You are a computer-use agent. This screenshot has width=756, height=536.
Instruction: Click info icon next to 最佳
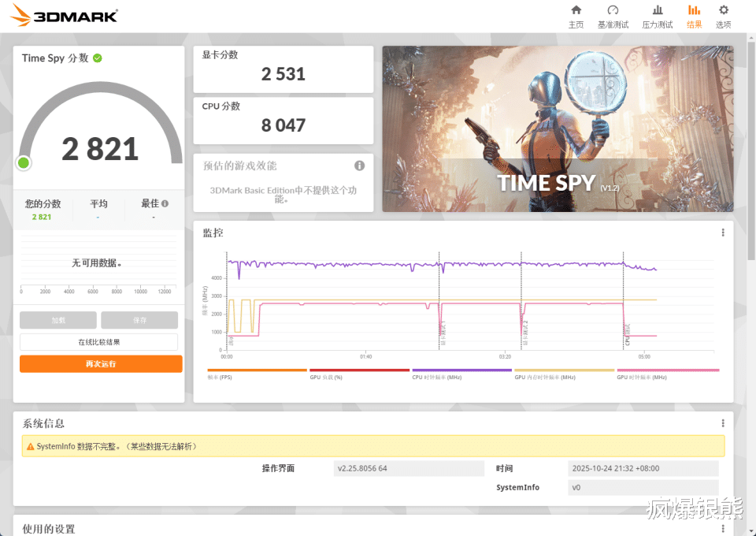[165, 203]
